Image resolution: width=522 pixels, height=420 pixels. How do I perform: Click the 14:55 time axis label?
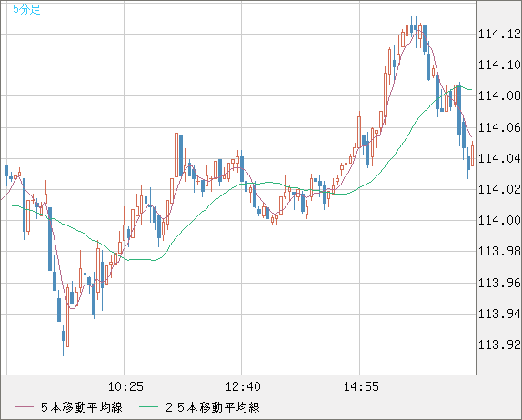pyautogui.click(x=361, y=386)
